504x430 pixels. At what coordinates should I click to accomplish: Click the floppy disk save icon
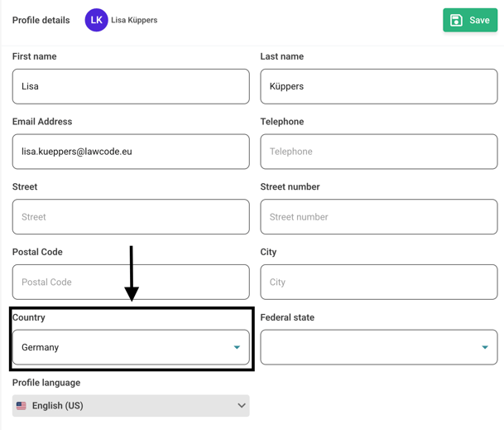tap(456, 20)
